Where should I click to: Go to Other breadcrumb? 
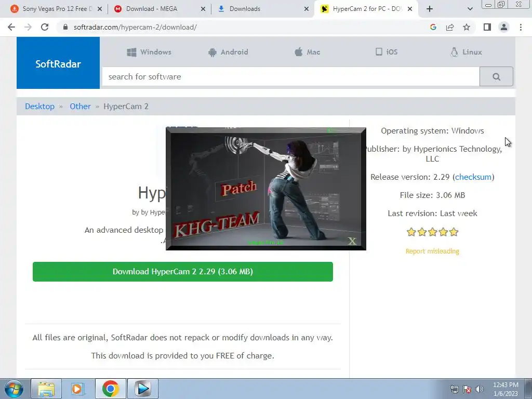80,106
